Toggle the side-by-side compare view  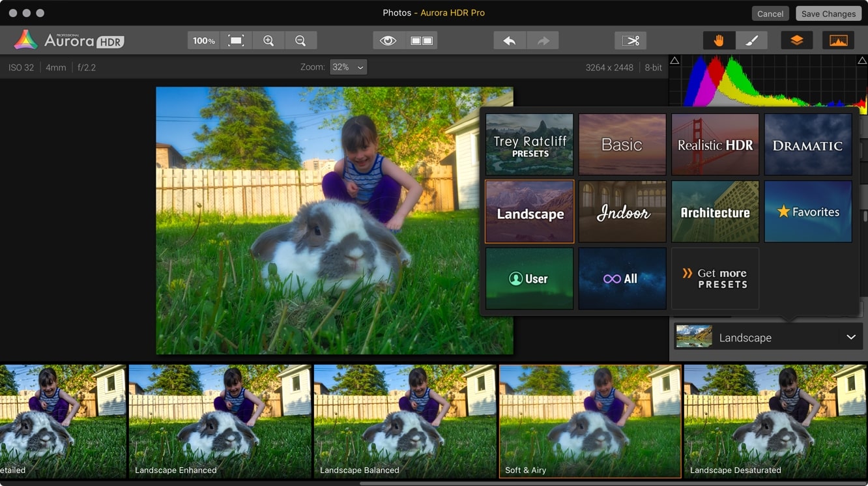(x=421, y=40)
